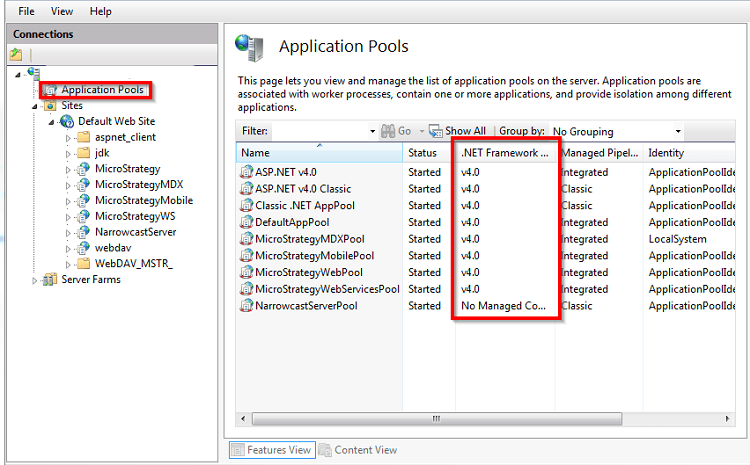Select Application Pools in Connections tree
The width and height of the screenshot is (750, 465).
(x=103, y=90)
